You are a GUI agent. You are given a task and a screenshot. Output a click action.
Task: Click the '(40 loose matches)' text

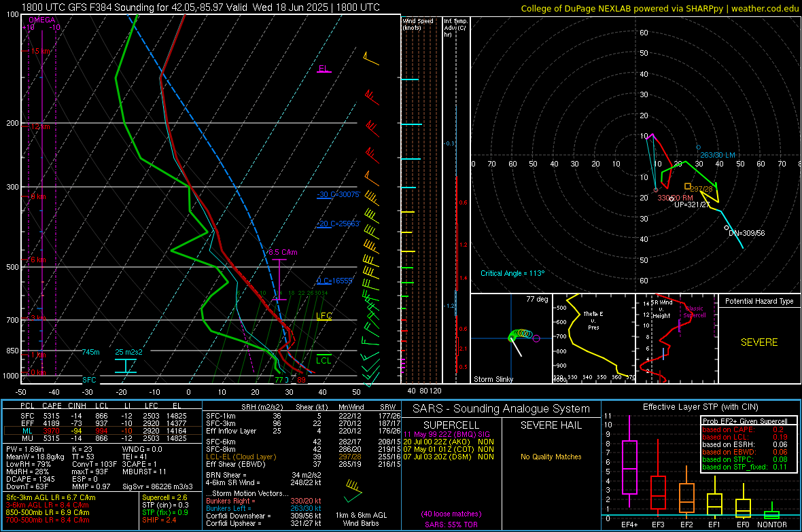point(451,514)
